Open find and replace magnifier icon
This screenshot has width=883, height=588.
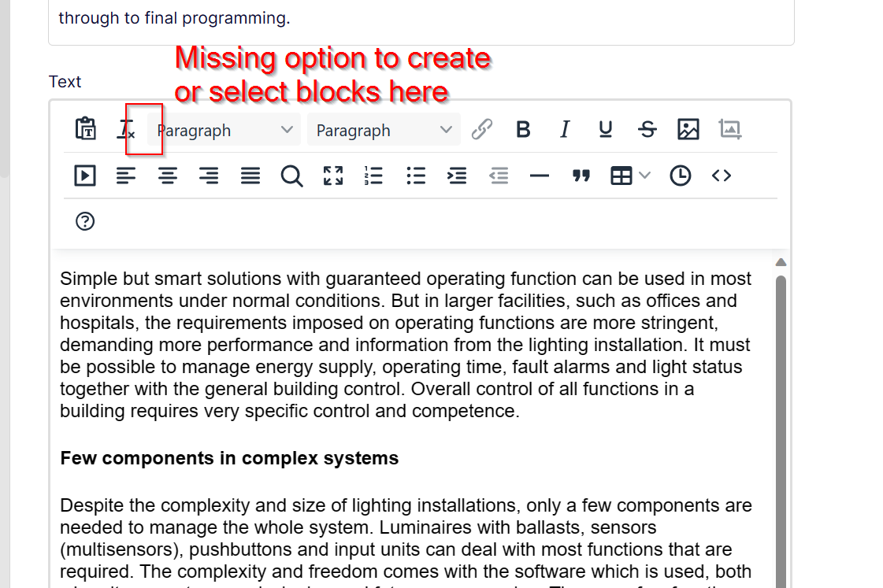291,176
